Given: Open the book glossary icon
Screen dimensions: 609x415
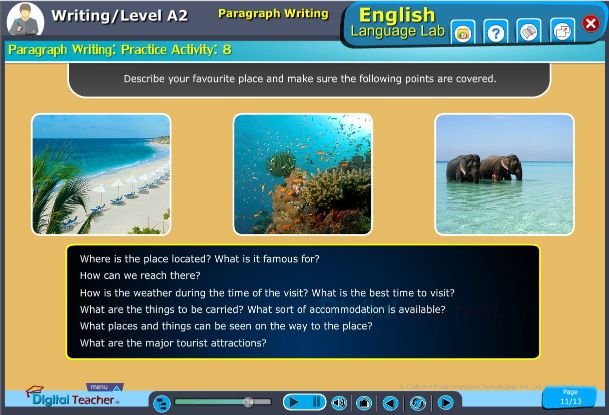Looking at the screenshot, I should point(529,32).
